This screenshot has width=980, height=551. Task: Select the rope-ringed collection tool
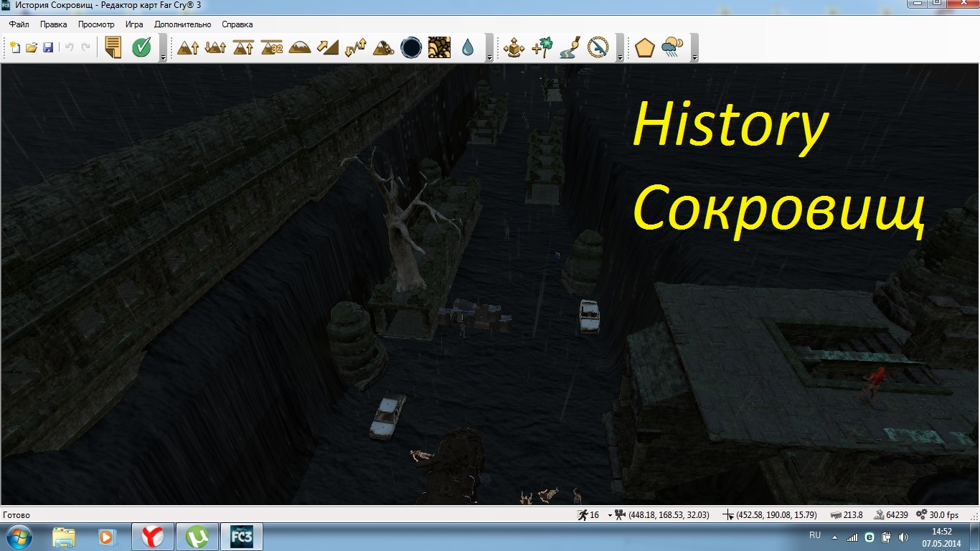click(598, 47)
